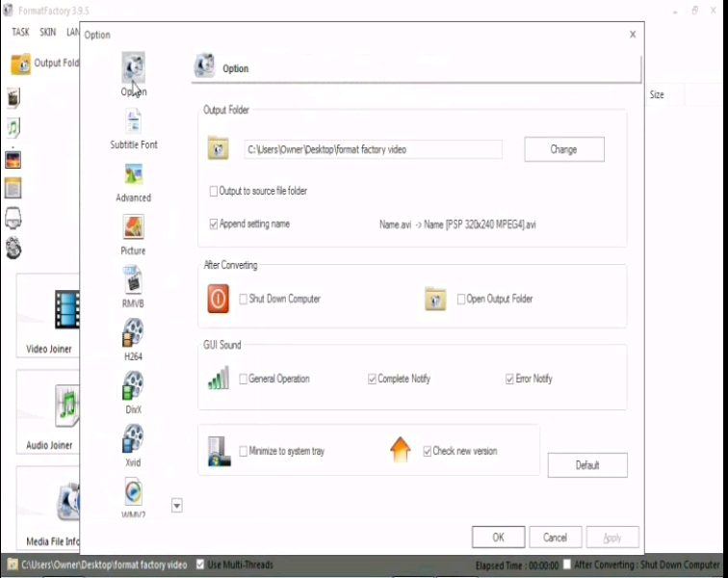Enable Shut Down Computer after converting
Image resolution: width=728 pixels, height=578 pixels.
tap(243, 299)
